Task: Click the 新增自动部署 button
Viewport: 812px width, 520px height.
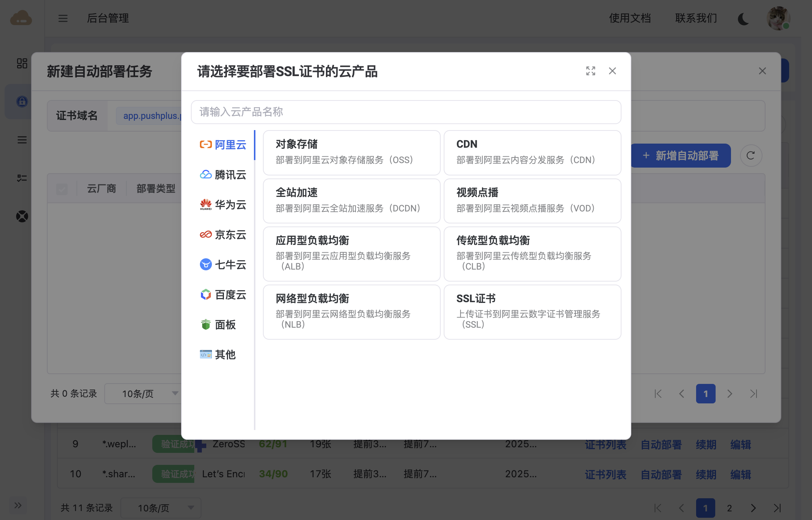Action: point(681,156)
